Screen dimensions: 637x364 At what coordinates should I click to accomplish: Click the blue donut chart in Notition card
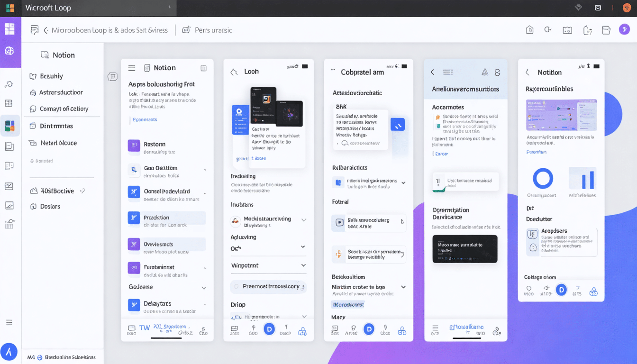tap(543, 179)
